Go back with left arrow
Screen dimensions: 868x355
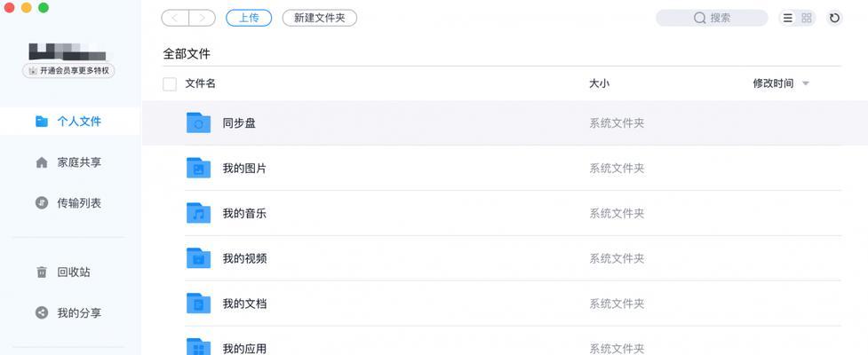(x=175, y=18)
